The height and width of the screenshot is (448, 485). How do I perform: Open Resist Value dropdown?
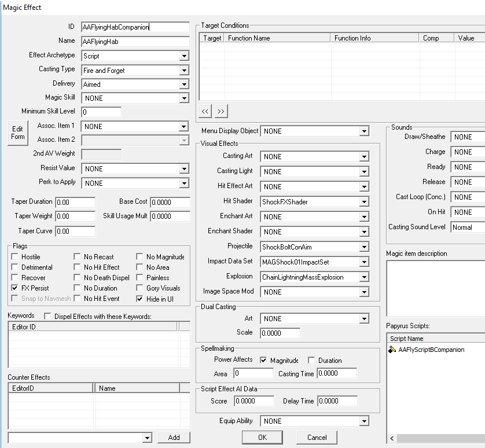(x=184, y=169)
